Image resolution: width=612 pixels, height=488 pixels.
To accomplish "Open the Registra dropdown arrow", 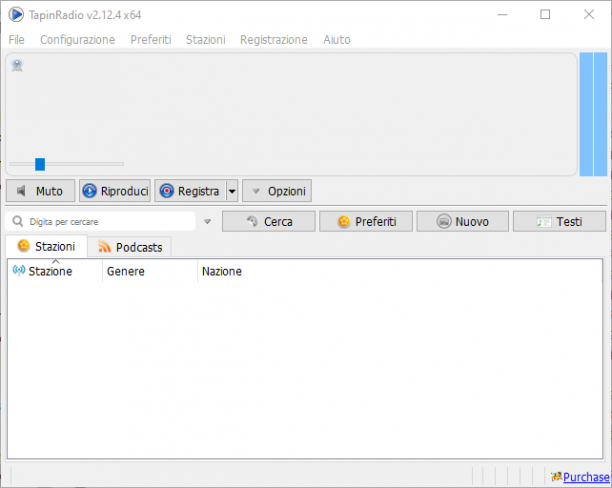I will tap(232, 191).
